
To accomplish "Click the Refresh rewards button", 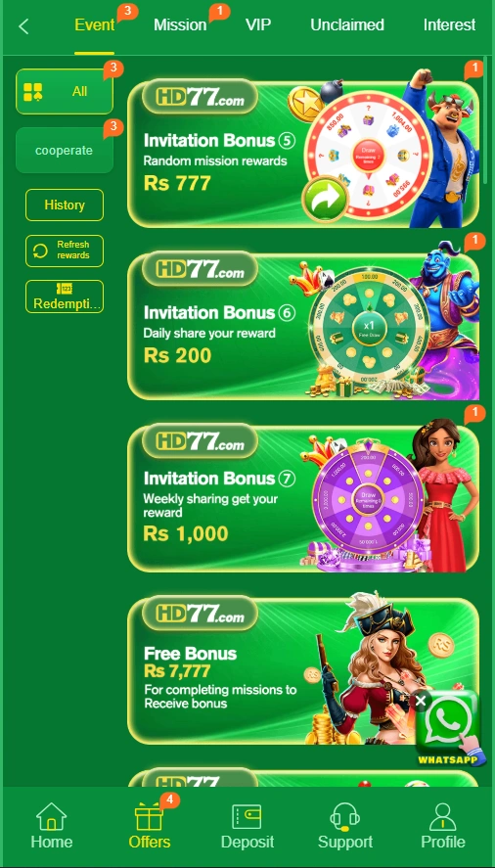I will [65, 251].
